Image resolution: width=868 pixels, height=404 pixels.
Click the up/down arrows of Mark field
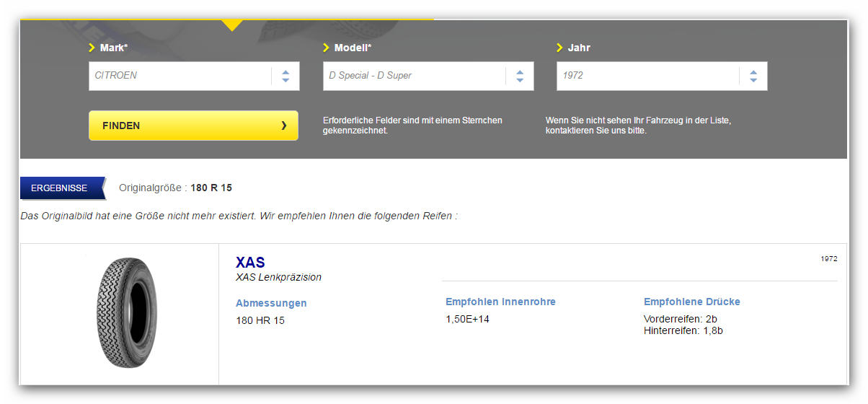tap(285, 76)
